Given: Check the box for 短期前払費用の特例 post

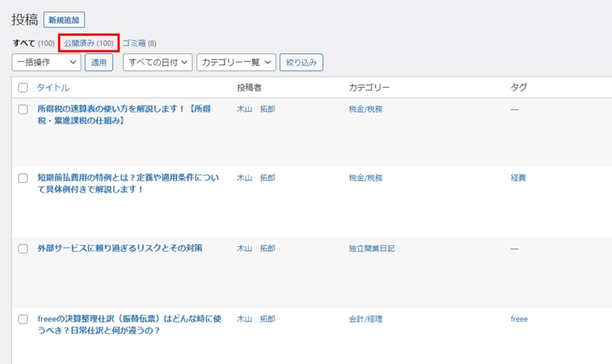Looking at the screenshot, I should tap(23, 178).
